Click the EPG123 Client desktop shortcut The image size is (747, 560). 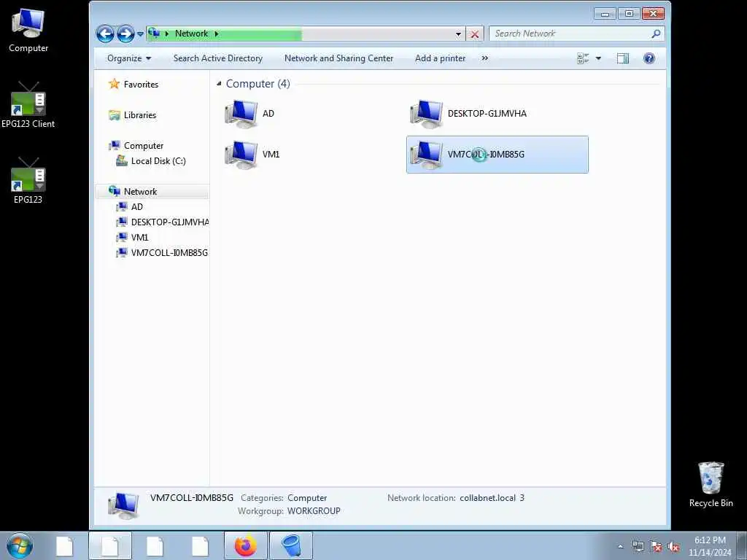tap(28, 105)
